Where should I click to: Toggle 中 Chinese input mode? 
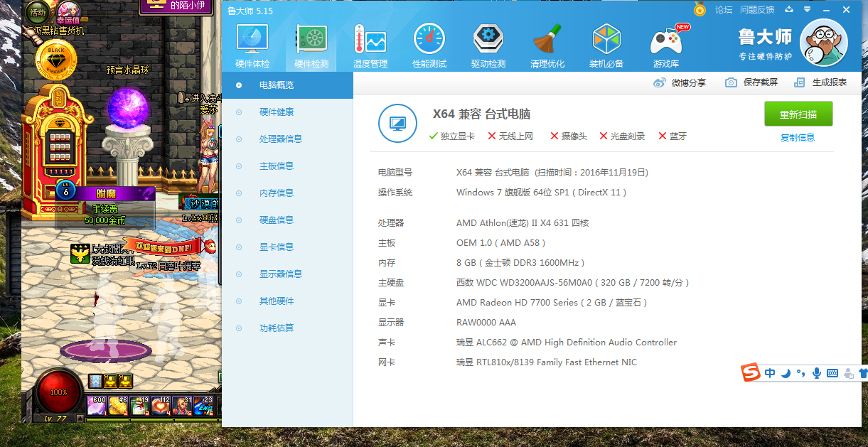click(x=771, y=373)
